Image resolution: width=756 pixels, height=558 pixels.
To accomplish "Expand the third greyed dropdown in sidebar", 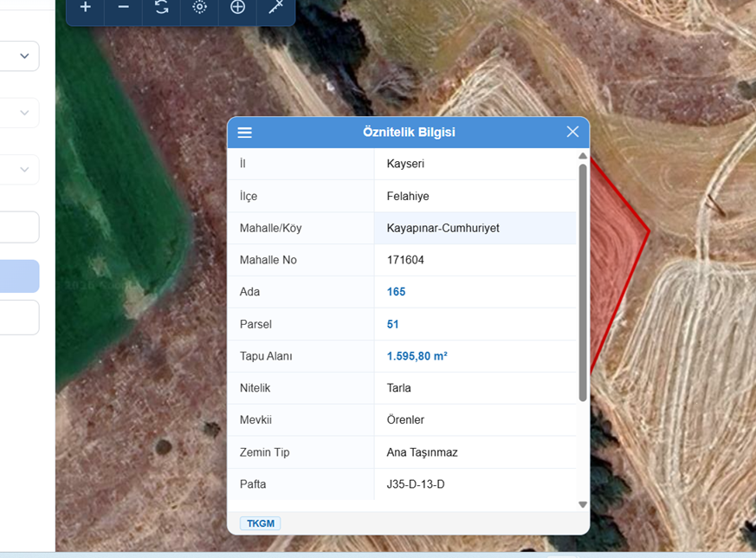I will [19, 169].
